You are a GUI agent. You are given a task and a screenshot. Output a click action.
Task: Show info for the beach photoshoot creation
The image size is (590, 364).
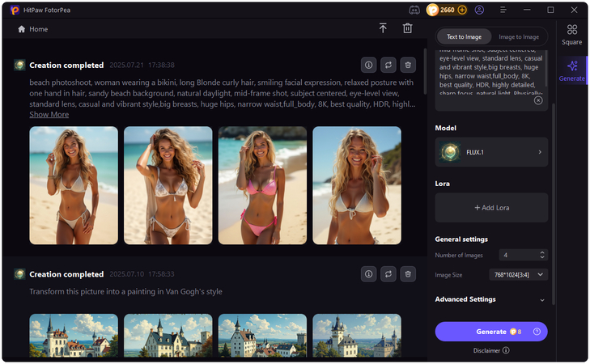pyautogui.click(x=369, y=65)
